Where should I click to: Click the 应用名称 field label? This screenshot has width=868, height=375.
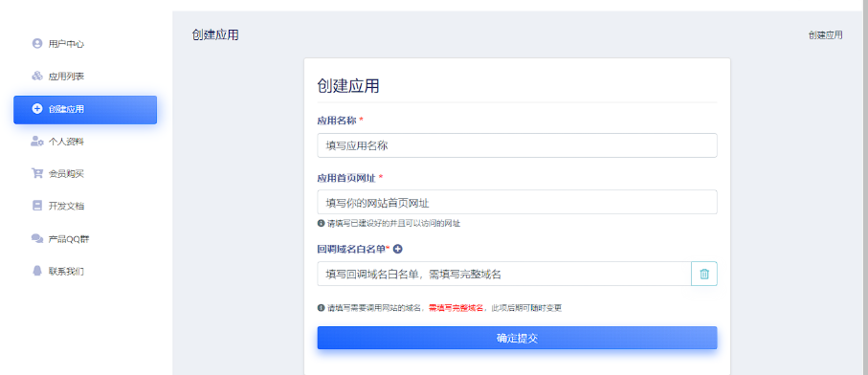337,120
